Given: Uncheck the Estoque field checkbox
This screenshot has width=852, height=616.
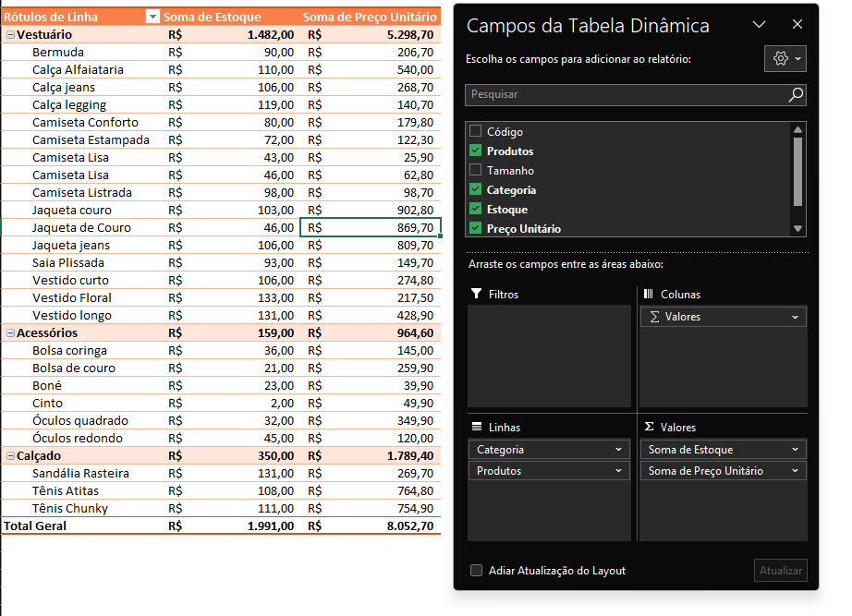Looking at the screenshot, I should click(476, 209).
